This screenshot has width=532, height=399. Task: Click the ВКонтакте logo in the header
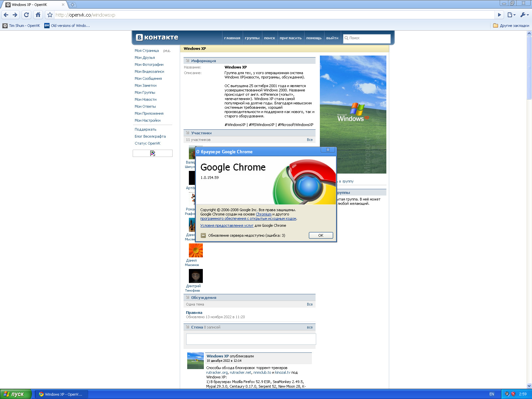pos(157,37)
